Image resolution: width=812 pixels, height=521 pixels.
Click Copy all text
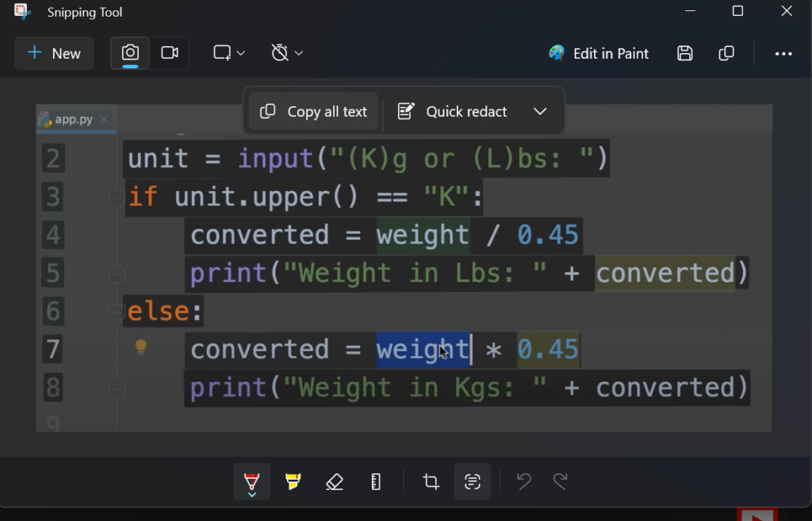click(x=312, y=111)
